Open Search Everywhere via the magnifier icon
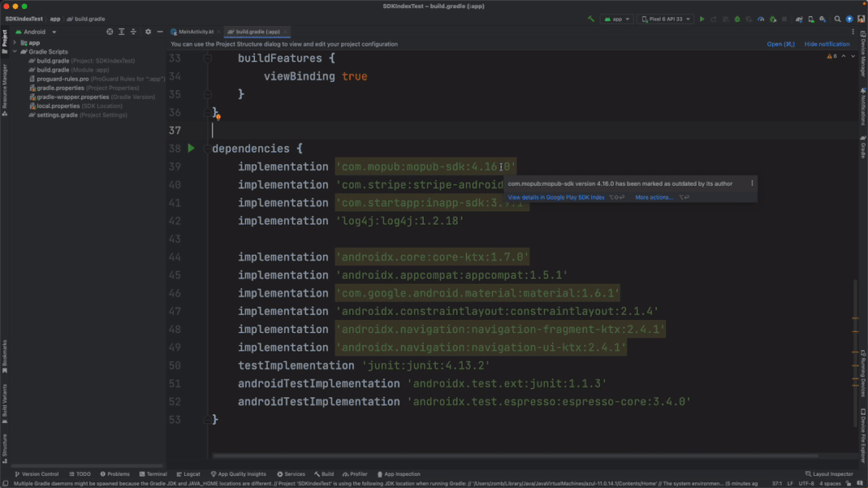 click(837, 18)
